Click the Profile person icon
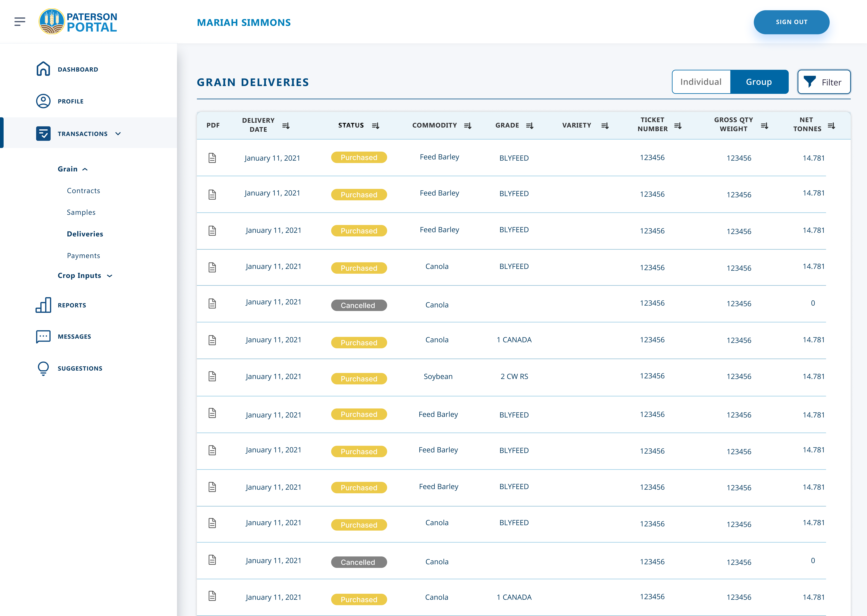Image resolution: width=867 pixels, height=616 pixels. tap(43, 101)
